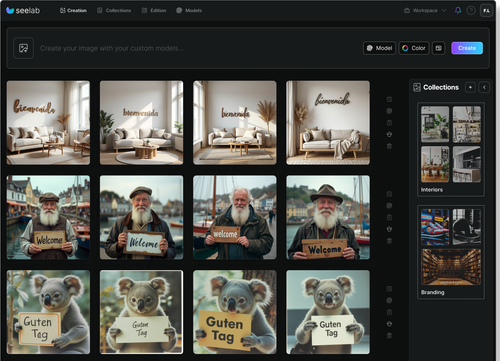Click the top action icon of the Welcome row
500x361 pixels.
point(389,194)
